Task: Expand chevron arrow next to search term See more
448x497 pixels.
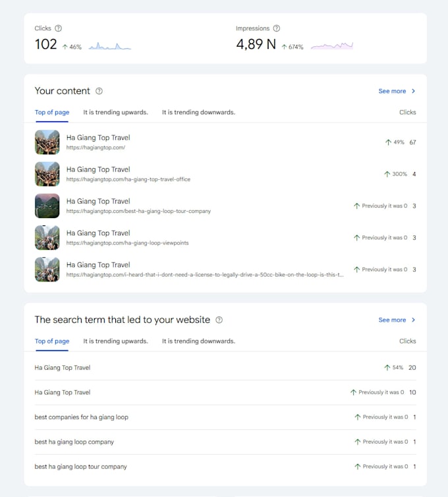Action: click(413, 320)
